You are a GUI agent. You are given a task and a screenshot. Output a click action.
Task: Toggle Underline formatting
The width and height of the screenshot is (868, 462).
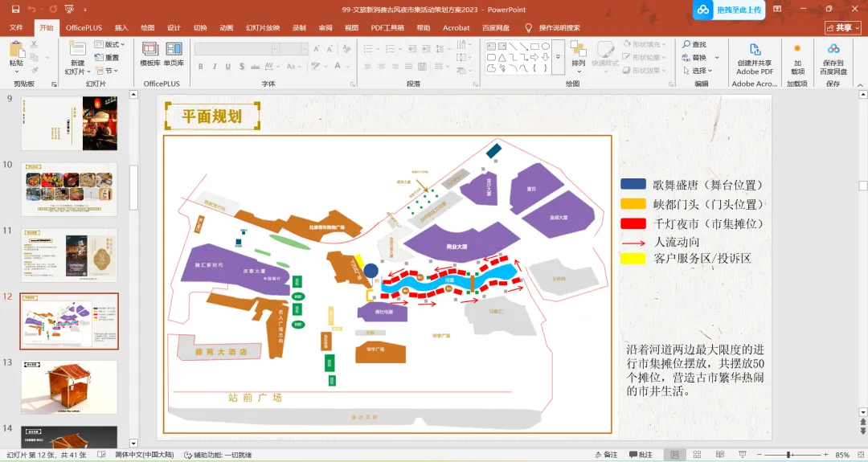[227, 67]
